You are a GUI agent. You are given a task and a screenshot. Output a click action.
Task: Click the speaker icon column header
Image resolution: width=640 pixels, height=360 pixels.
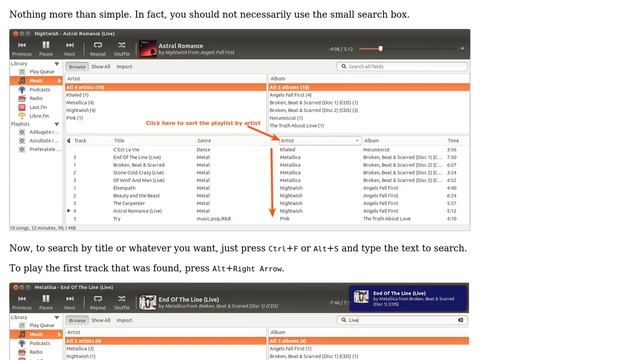(69, 141)
